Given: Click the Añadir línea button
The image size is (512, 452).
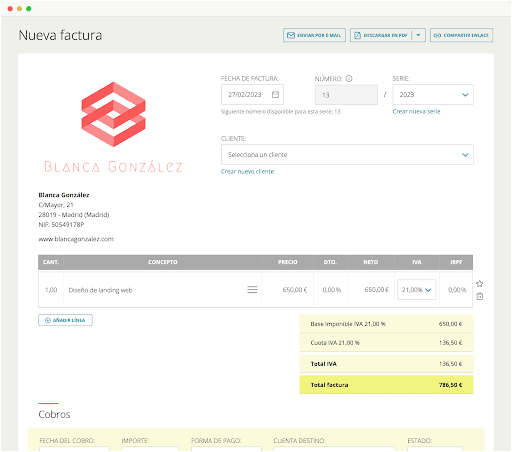Looking at the screenshot, I should click(x=65, y=320).
